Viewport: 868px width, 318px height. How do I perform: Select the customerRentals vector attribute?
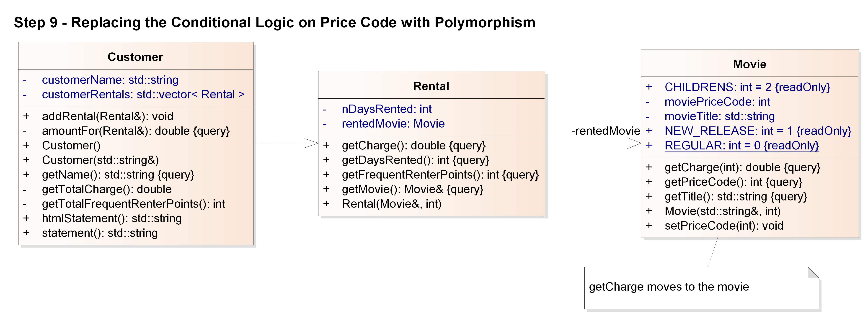click(143, 94)
